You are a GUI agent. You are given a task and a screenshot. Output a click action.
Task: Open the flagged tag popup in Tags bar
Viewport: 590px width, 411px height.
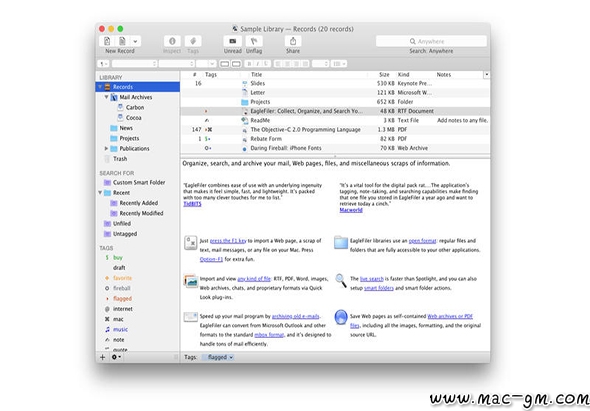pos(218,357)
